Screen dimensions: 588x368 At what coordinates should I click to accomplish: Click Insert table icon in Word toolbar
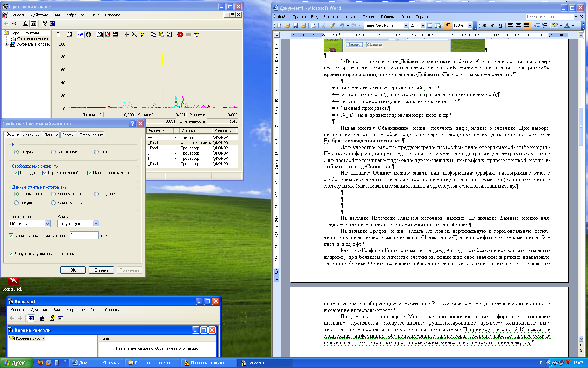[430, 26]
